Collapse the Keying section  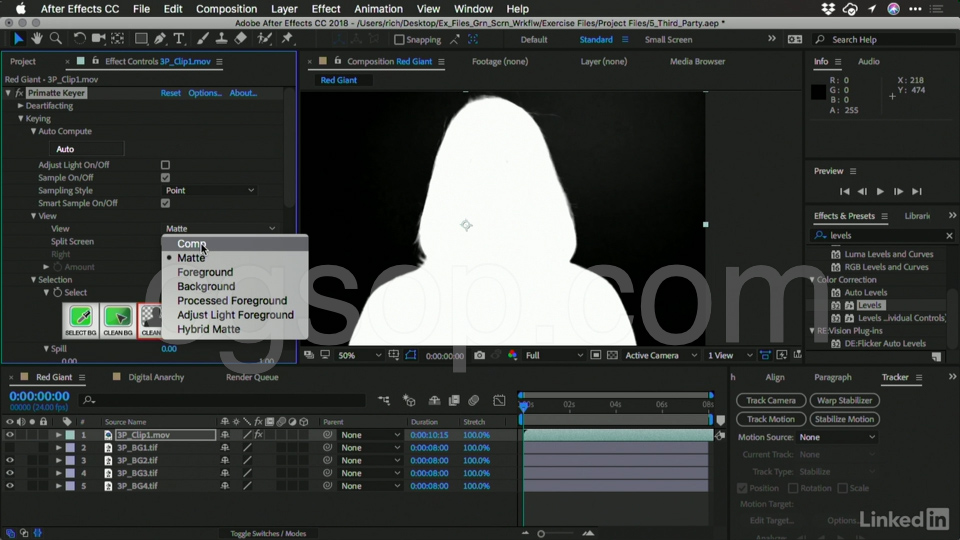(x=21, y=119)
